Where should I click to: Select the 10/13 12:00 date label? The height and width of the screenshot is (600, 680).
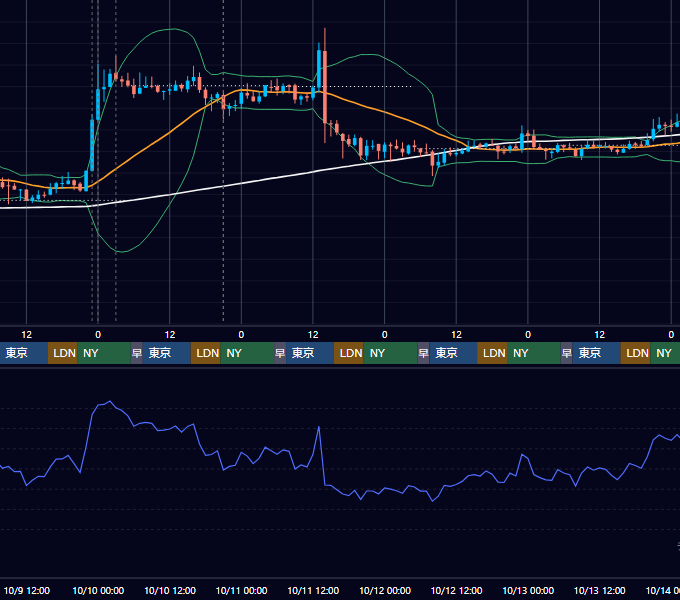click(x=600, y=590)
